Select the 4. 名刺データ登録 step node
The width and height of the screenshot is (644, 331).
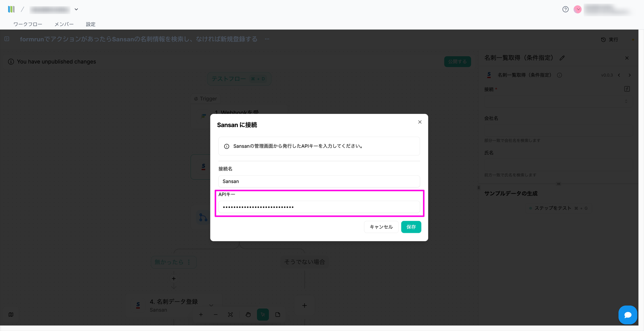pyautogui.click(x=174, y=305)
